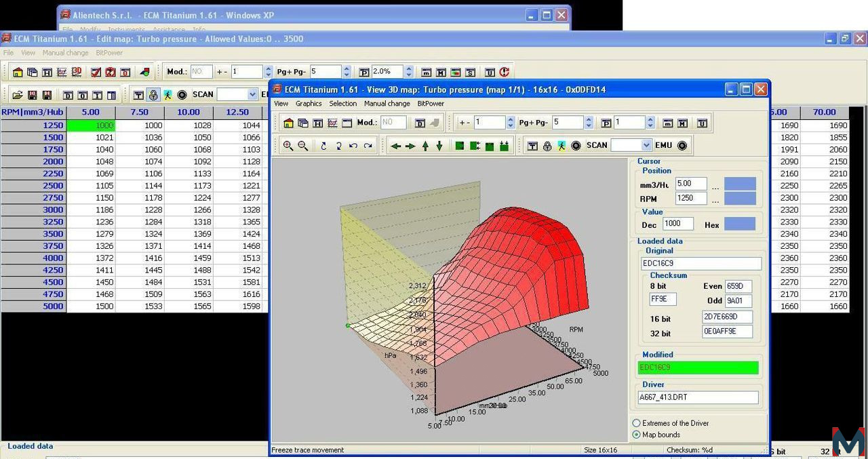This screenshot has width=868, height=459.
Task: Click the running man icon in 3D window
Action: (x=561, y=145)
